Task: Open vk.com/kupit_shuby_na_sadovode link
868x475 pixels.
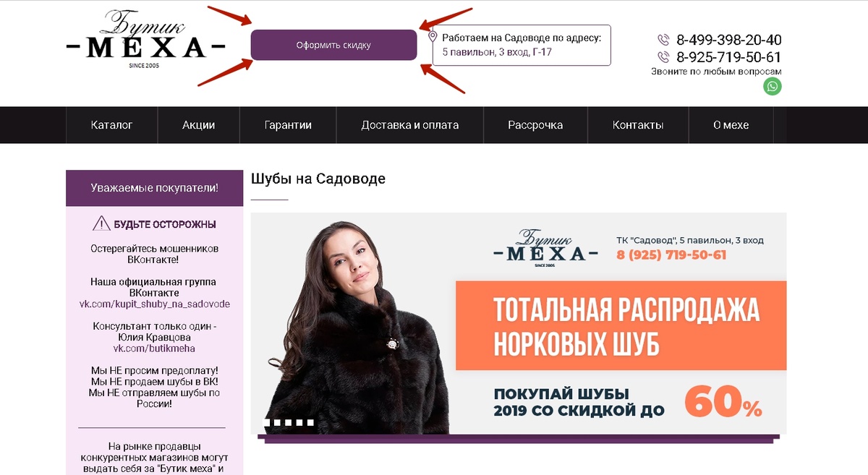Action: pyautogui.click(x=155, y=304)
